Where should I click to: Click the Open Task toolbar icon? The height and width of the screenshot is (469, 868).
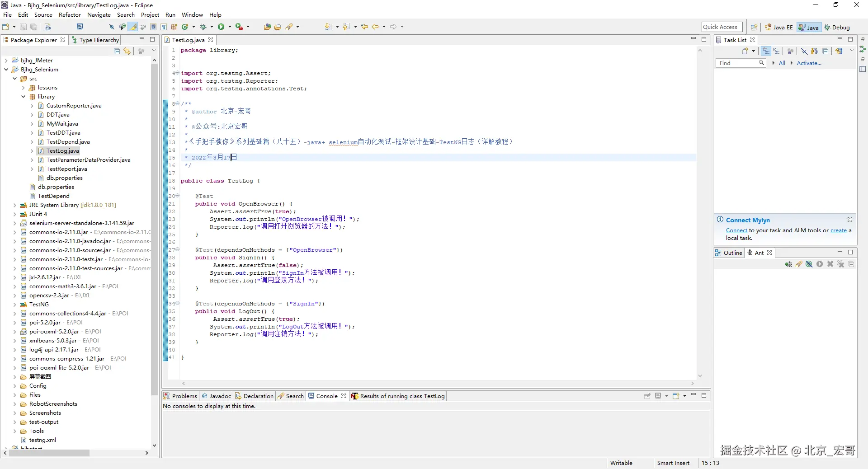[278, 27]
